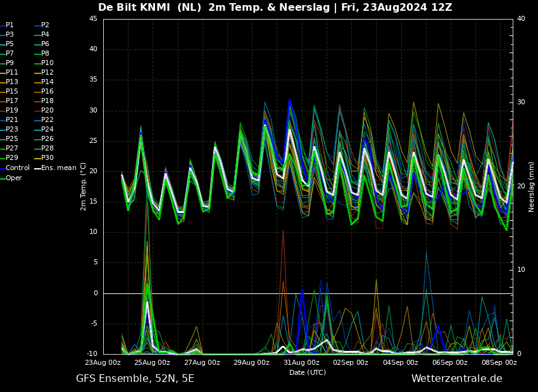Screen dimensions: 538x392
Task: Click the 45 temperature axis value
Action: [93, 19]
